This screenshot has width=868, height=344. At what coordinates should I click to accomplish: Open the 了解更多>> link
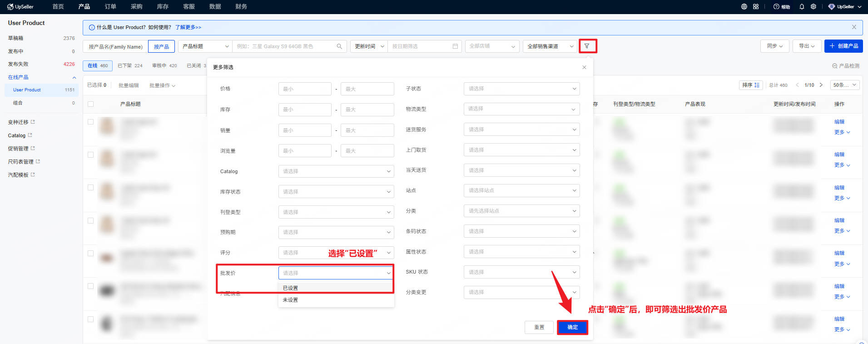coord(188,27)
